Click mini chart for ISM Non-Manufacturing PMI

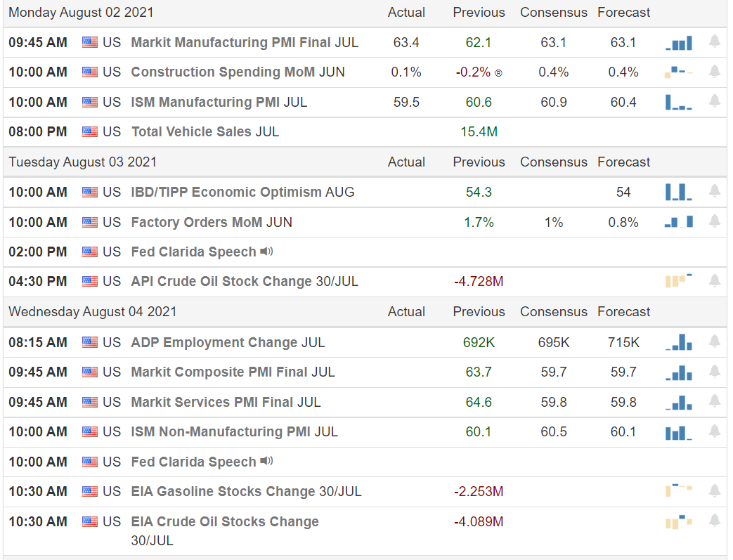[x=679, y=431]
